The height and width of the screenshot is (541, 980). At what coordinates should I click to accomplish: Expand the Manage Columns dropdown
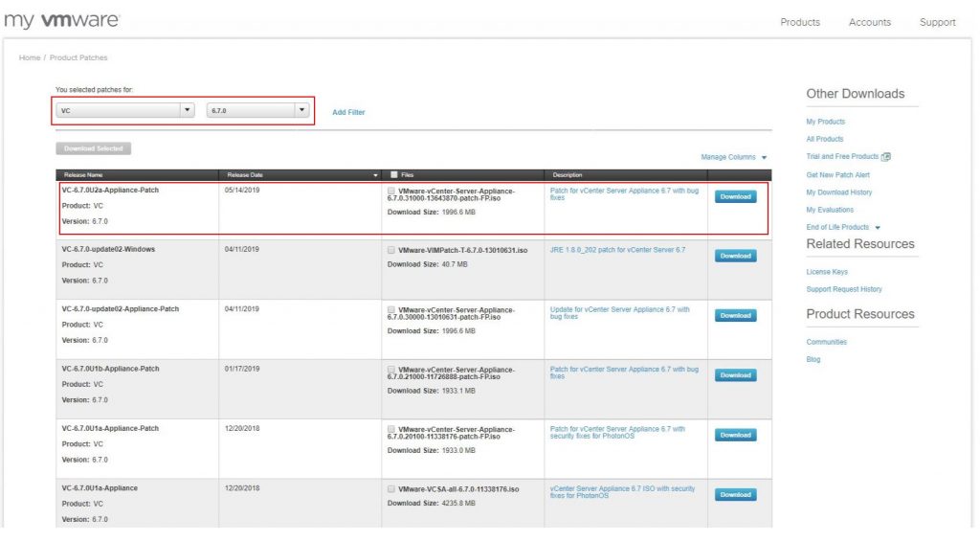pos(734,157)
